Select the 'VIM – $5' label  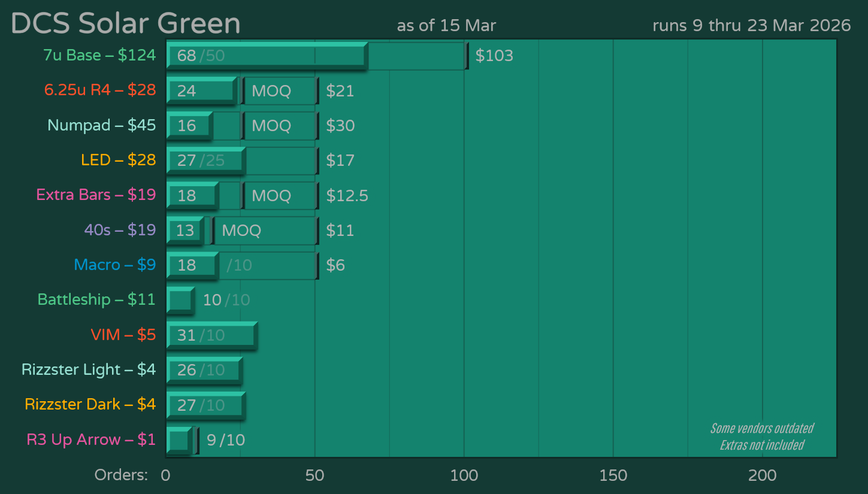(x=123, y=335)
